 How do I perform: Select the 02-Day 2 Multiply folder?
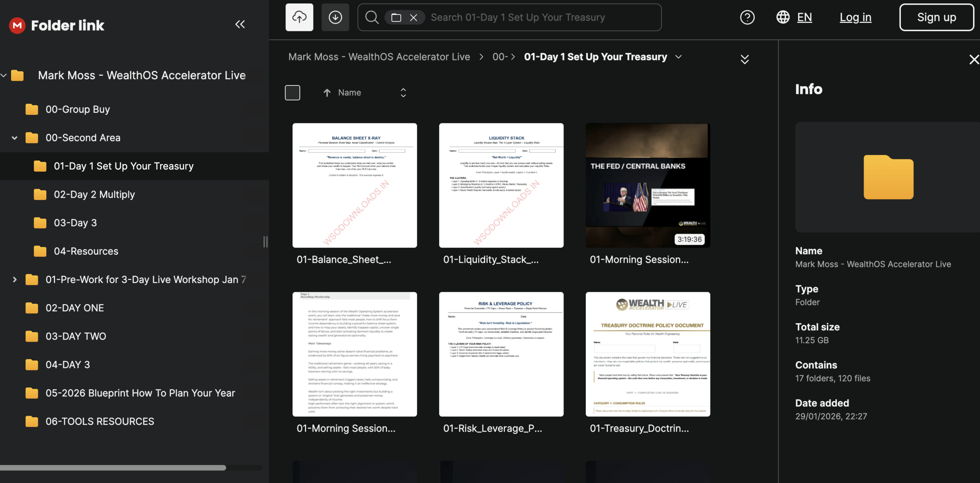[94, 195]
